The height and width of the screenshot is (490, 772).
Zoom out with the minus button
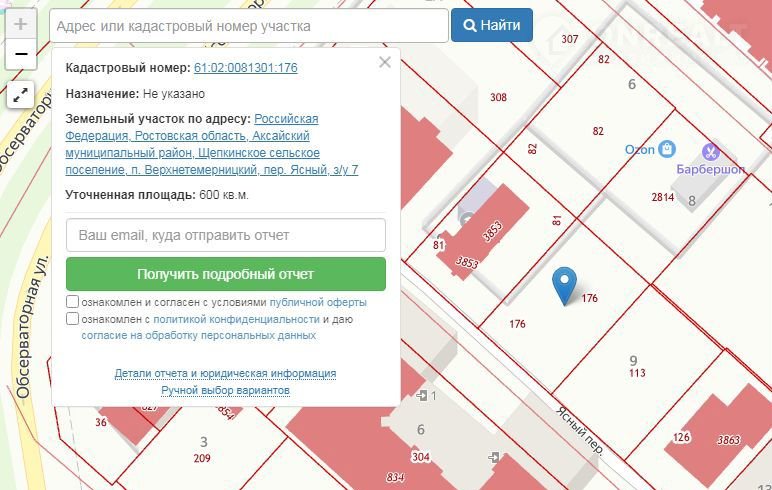pyautogui.click(x=21, y=54)
